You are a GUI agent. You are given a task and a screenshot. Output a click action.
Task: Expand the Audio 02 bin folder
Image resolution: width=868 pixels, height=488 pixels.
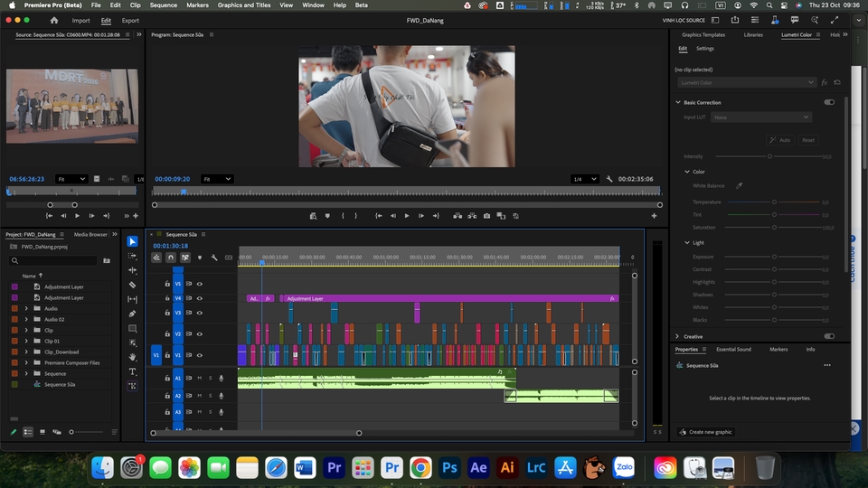26,320
